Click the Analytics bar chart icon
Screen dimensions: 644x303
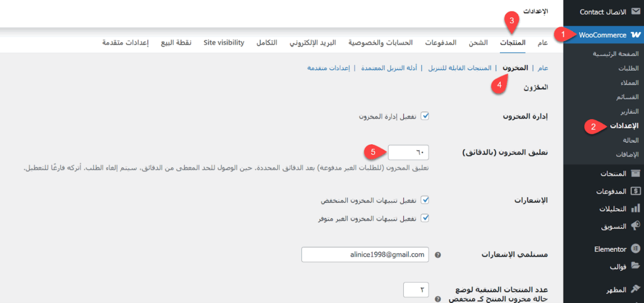pyautogui.click(x=635, y=209)
